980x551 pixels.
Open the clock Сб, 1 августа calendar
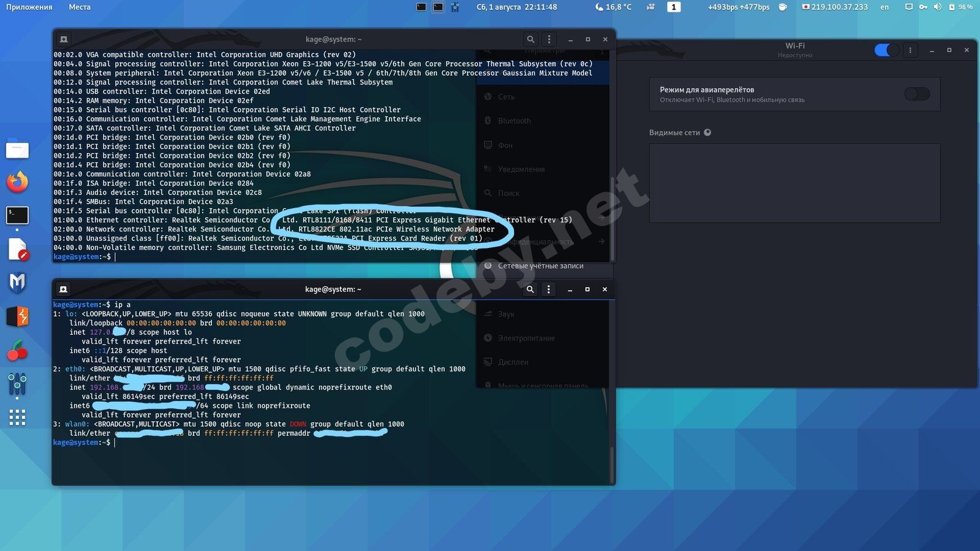tap(517, 7)
